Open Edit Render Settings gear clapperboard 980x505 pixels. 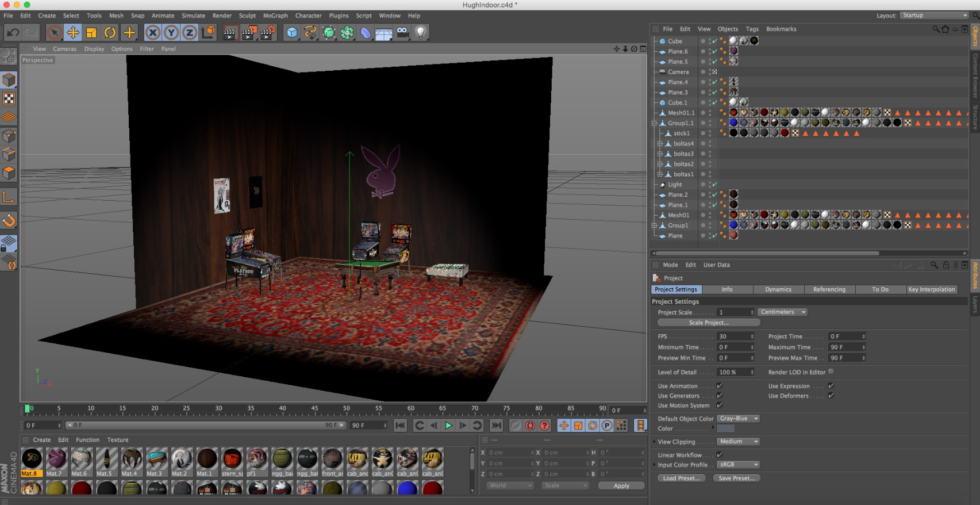pyautogui.click(x=268, y=33)
